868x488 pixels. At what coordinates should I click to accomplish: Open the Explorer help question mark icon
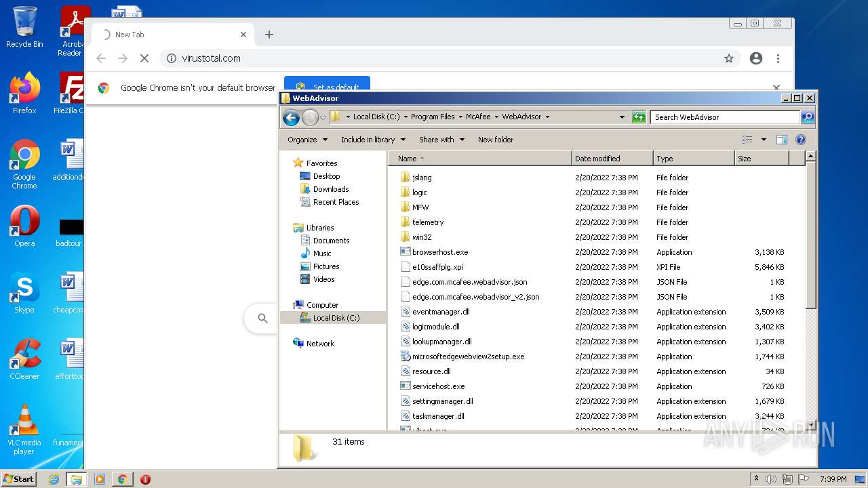(x=800, y=140)
